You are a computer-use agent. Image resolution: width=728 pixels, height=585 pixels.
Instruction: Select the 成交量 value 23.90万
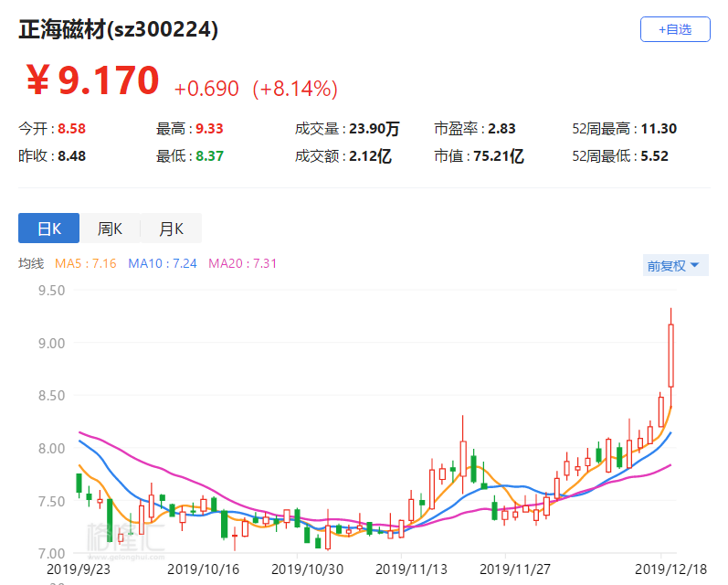(375, 129)
